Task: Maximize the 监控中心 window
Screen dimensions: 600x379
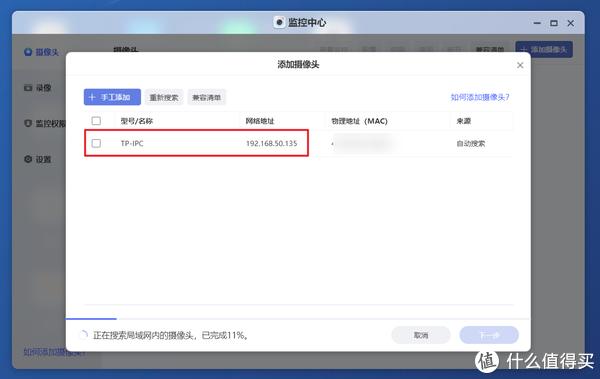Action: (554, 23)
